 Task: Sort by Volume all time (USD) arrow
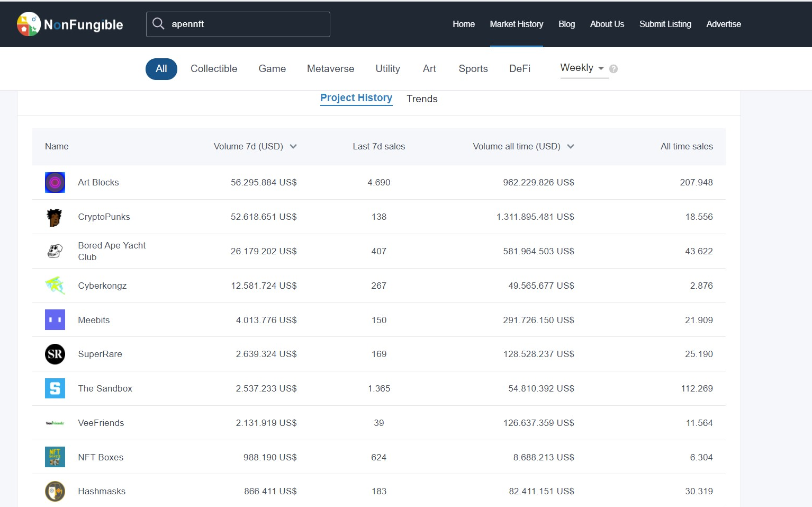pyautogui.click(x=571, y=147)
